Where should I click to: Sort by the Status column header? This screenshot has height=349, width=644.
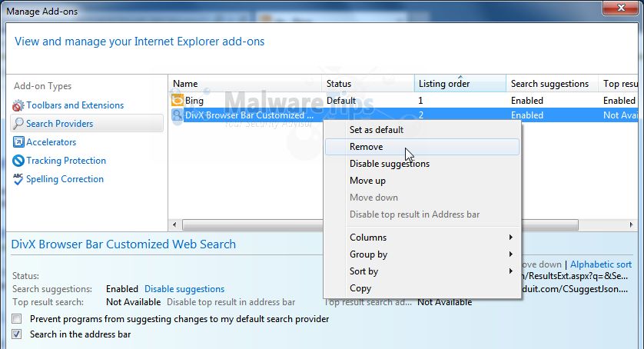pyautogui.click(x=367, y=84)
